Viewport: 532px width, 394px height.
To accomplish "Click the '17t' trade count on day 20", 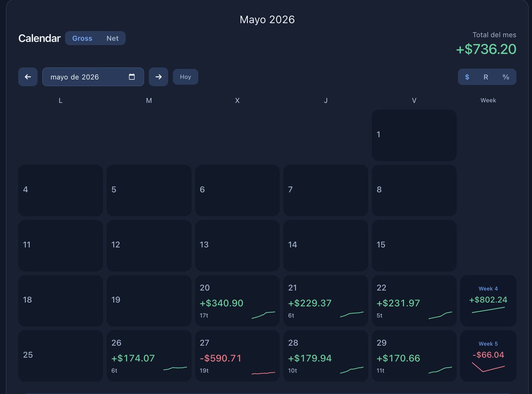I will [x=204, y=315].
